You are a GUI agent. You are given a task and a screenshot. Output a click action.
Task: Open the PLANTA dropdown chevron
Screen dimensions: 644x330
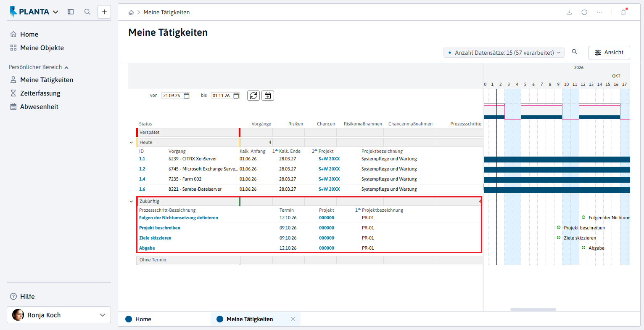56,12
